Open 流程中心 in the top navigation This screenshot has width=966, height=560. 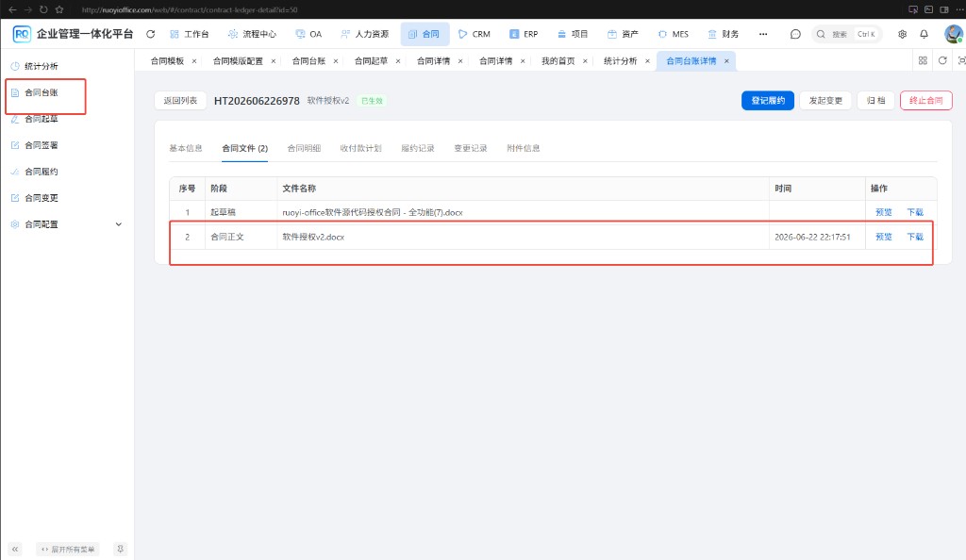tap(252, 34)
